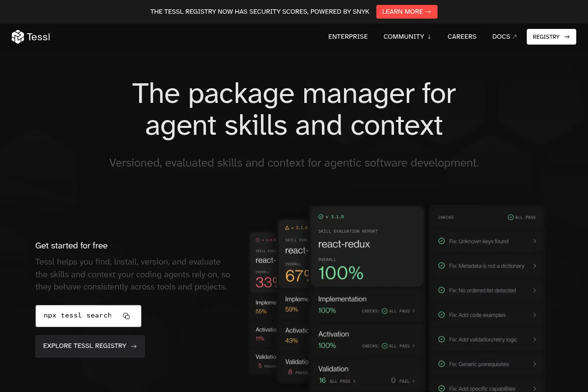Image resolution: width=588 pixels, height=392 pixels.
Task: Click the 11% activation score in v 1.0.0
Action: pos(260,339)
